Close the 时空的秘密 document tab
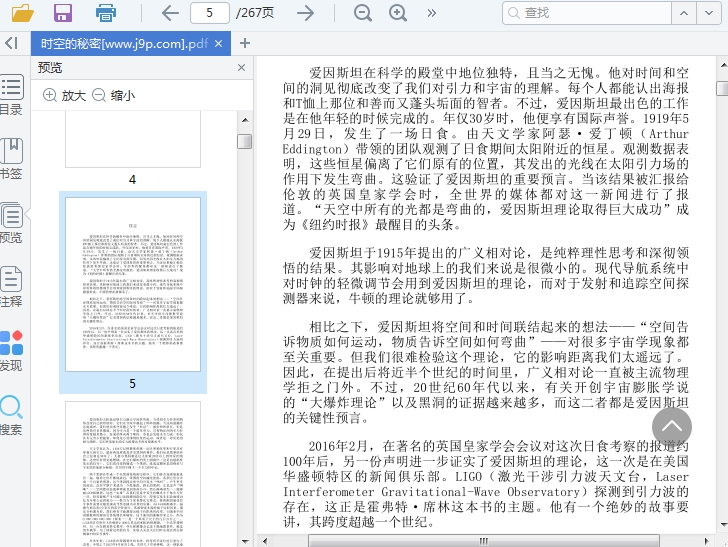 pos(219,43)
